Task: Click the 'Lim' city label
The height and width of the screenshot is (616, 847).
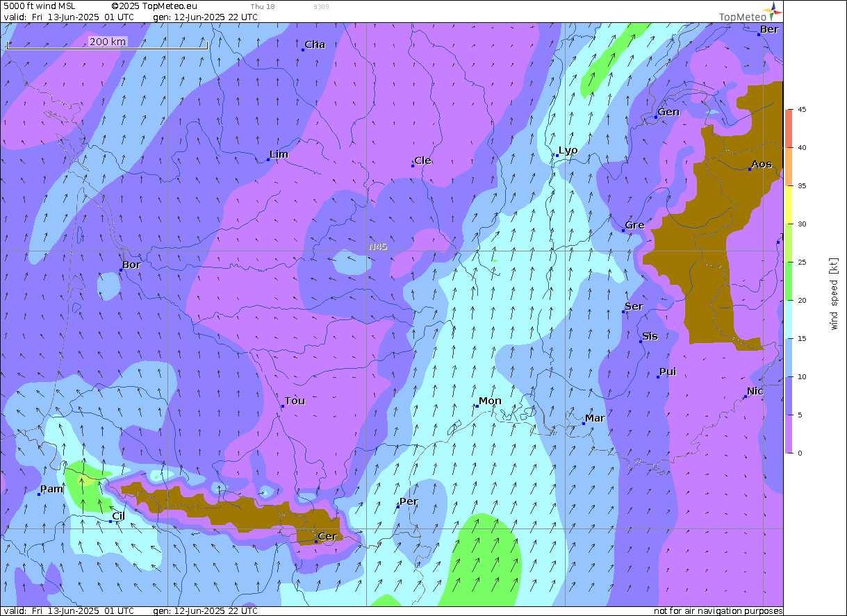Action: tap(279, 154)
